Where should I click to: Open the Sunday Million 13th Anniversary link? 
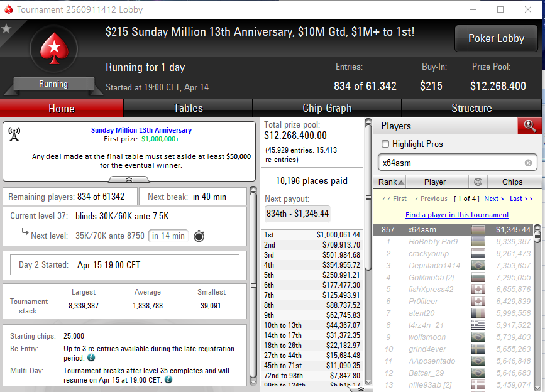(141, 130)
